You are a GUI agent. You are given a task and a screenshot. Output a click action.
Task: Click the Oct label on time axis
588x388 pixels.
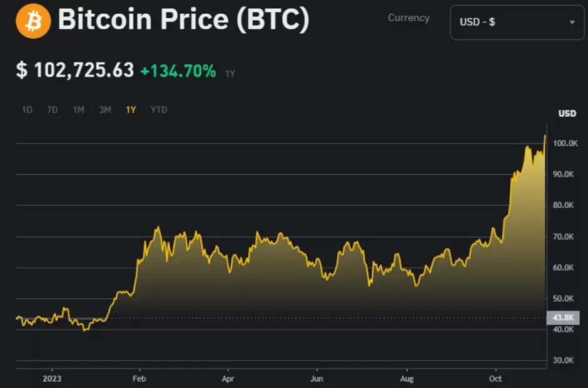(495, 378)
